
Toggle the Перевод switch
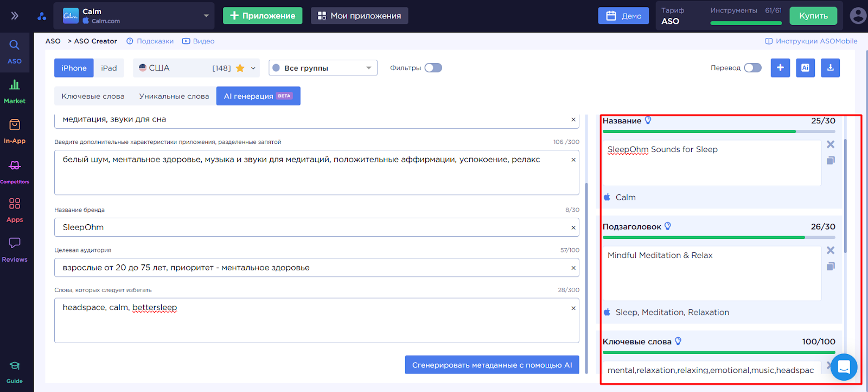752,68
